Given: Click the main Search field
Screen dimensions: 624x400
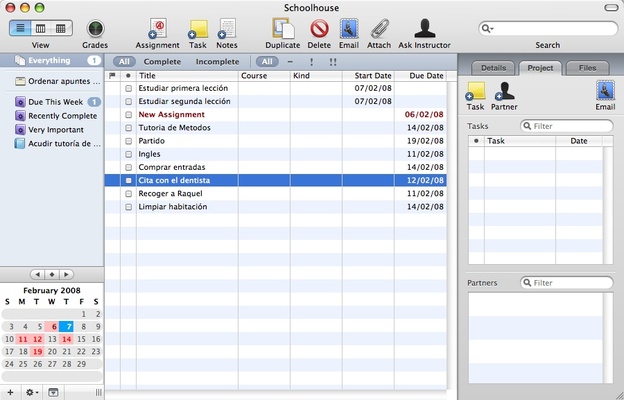Looking at the screenshot, I should (548, 29).
